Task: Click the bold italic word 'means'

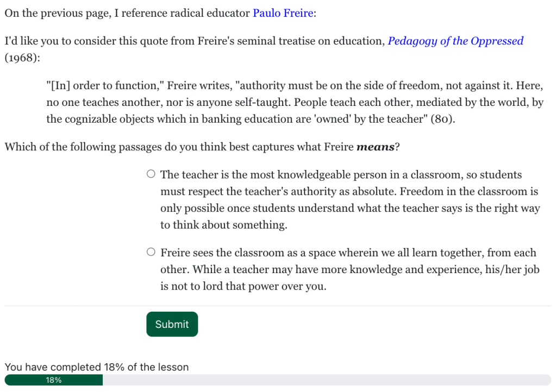Action: pos(375,147)
